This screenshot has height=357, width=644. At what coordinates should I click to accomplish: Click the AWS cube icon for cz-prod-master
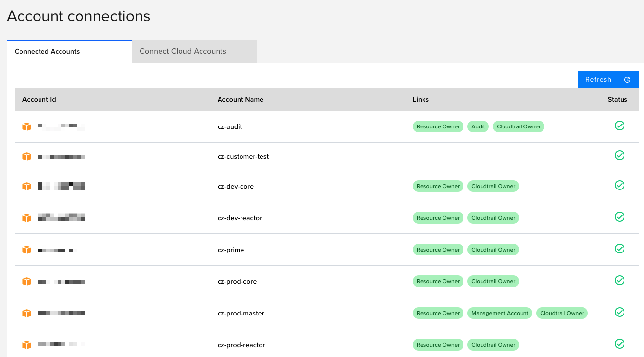tap(27, 314)
